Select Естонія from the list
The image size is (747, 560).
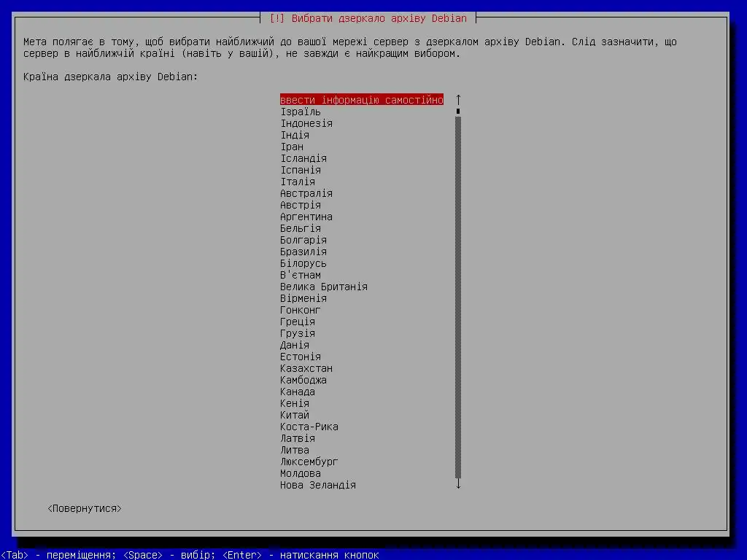[300, 356]
